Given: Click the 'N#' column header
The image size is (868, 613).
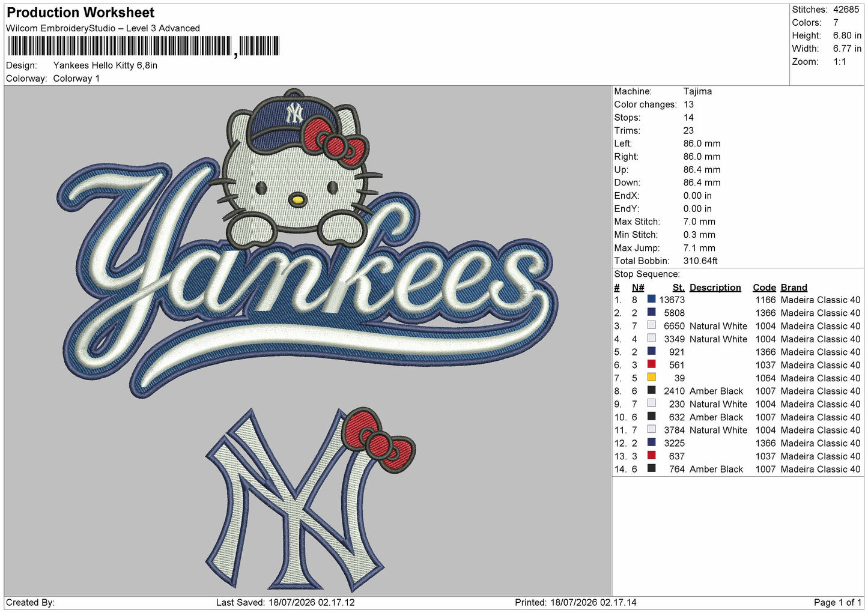Looking at the screenshot, I should click(x=638, y=288).
